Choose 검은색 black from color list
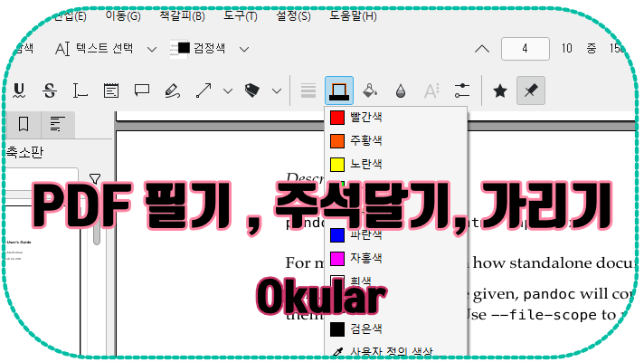This screenshot has height=362, width=644. tap(395, 329)
